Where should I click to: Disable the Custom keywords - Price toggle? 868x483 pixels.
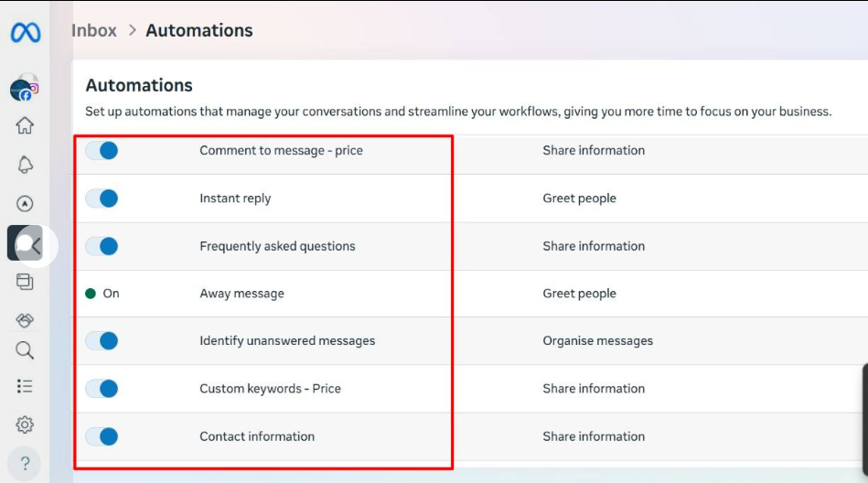[102, 389]
